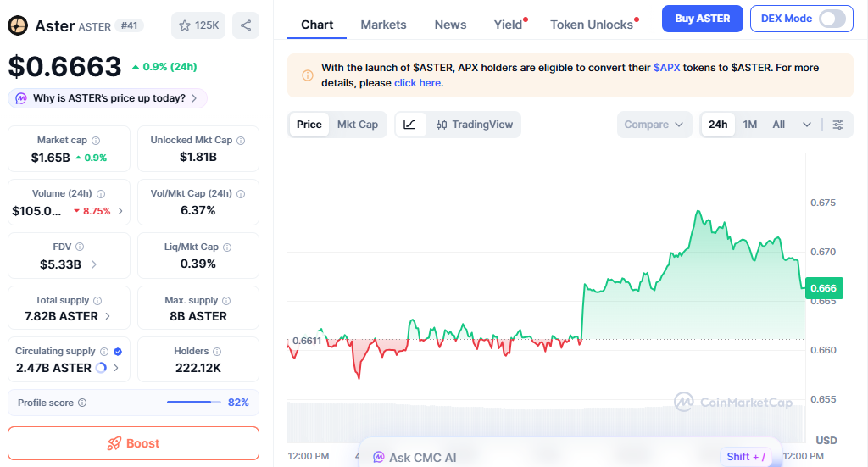Click the Ask CMC AI icon
The width and height of the screenshot is (868, 467).
tap(379, 457)
